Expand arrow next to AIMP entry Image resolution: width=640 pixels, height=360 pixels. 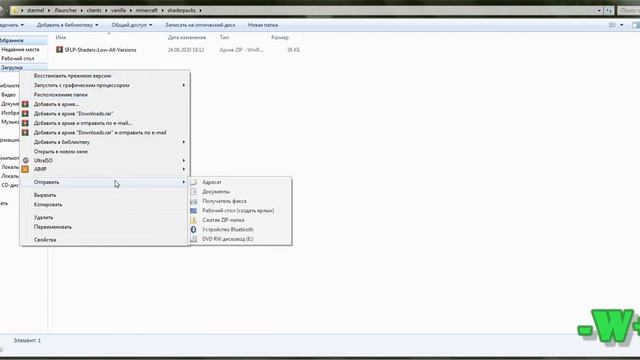click(184, 169)
